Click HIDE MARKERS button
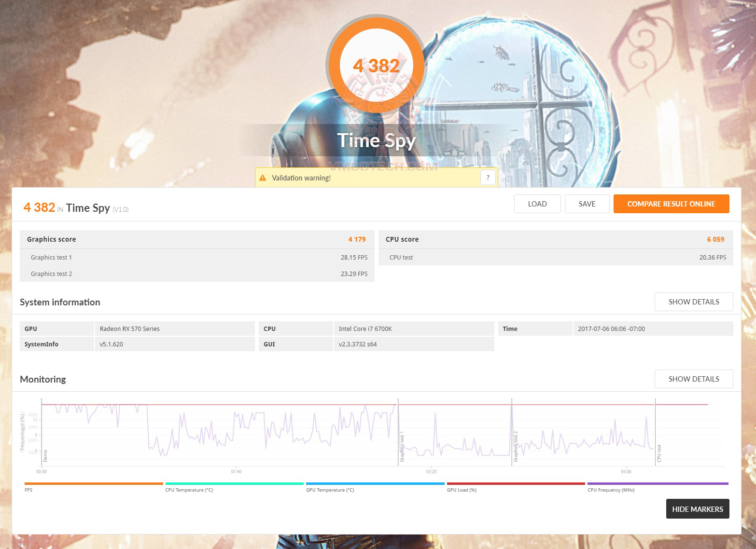 point(698,509)
